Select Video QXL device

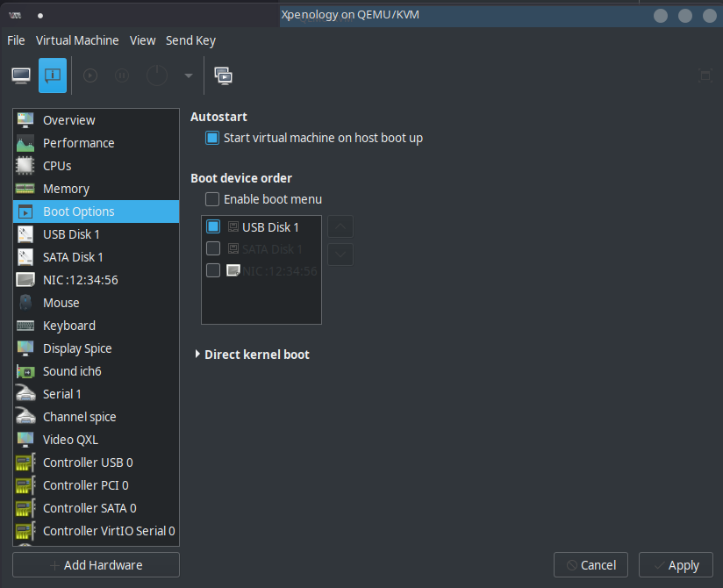[96, 440]
